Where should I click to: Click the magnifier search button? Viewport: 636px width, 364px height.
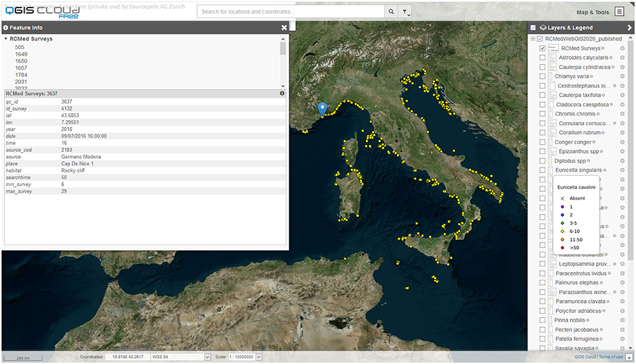coord(391,12)
